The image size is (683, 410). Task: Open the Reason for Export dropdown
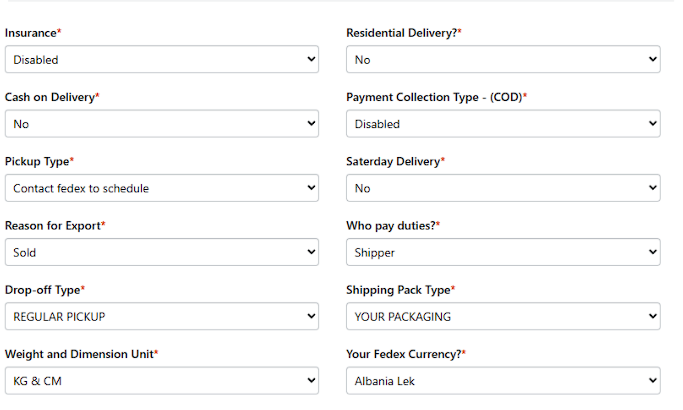click(161, 253)
